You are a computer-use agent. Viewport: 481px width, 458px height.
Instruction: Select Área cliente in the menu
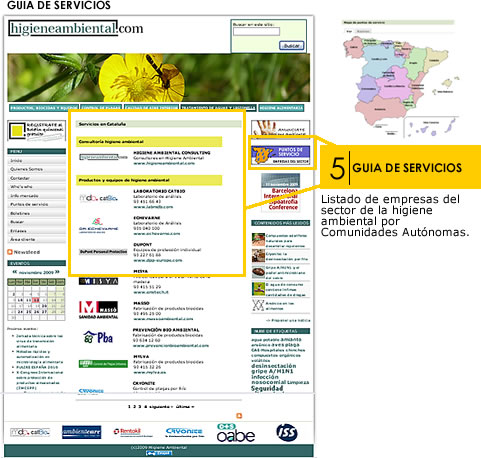coord(36,239)
